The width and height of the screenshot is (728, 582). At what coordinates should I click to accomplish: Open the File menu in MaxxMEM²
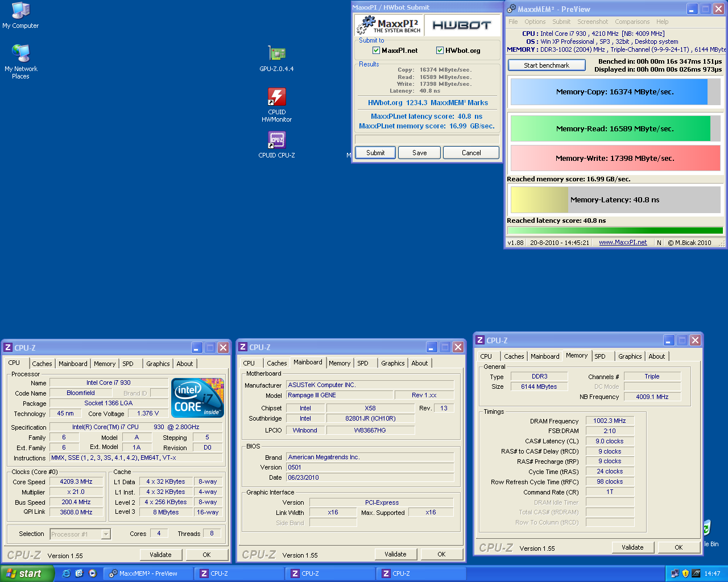coord(514,22)
